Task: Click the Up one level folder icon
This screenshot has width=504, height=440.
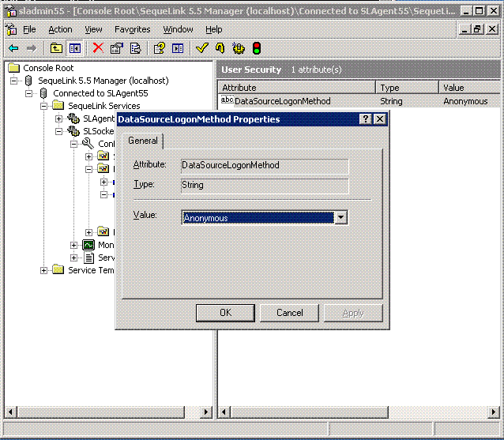Action: point(56,48)
